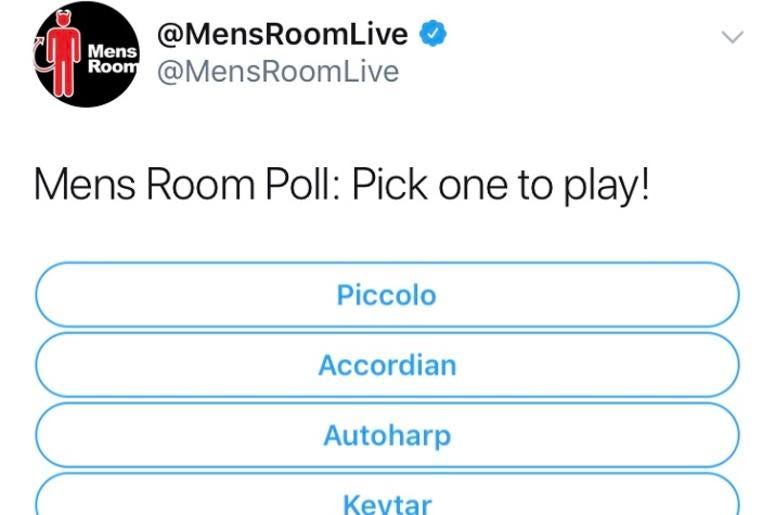775x515 pixels.
Task: Choose Accordian poll option
Action: point(387,365)
